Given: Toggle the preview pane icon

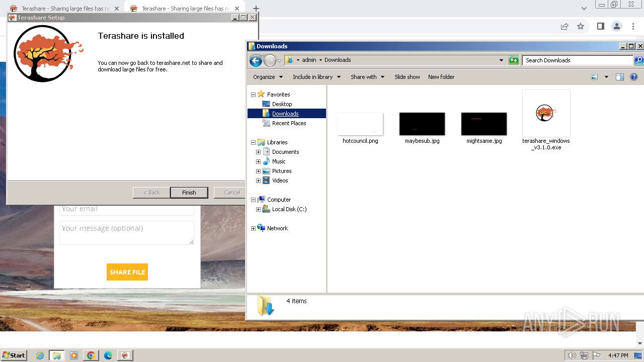Looking at the screenshot, I should pos(620,77).
